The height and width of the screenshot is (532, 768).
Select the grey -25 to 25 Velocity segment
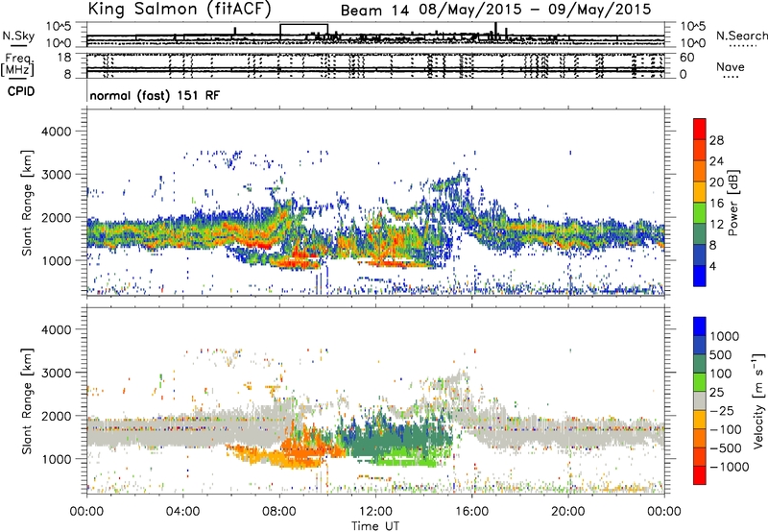(700, 401)
